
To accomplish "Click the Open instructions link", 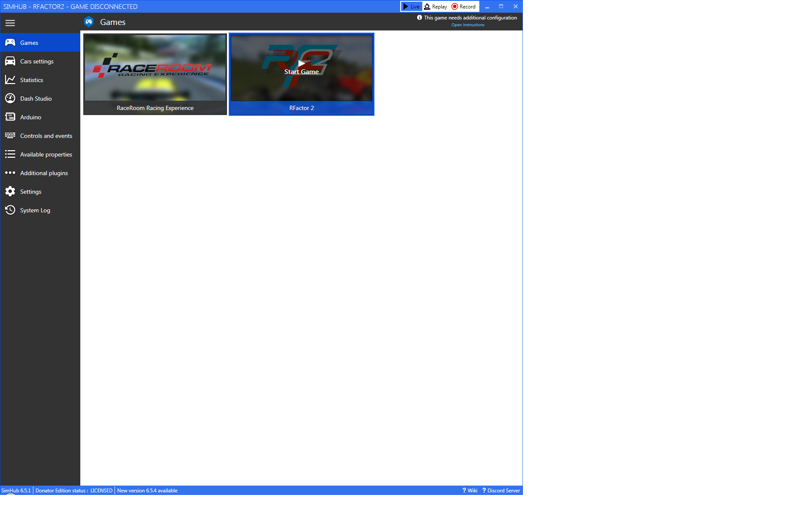I will pyautogui.click(x=468, y=25).
